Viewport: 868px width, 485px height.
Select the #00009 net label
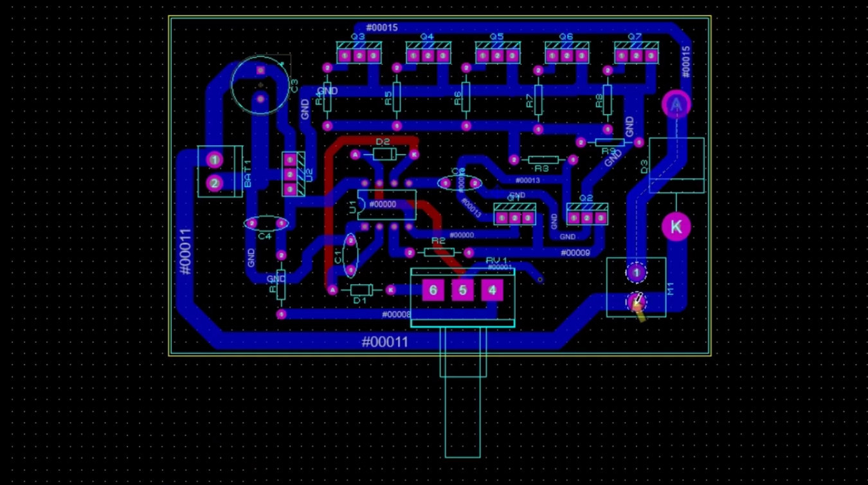(575, 253)
